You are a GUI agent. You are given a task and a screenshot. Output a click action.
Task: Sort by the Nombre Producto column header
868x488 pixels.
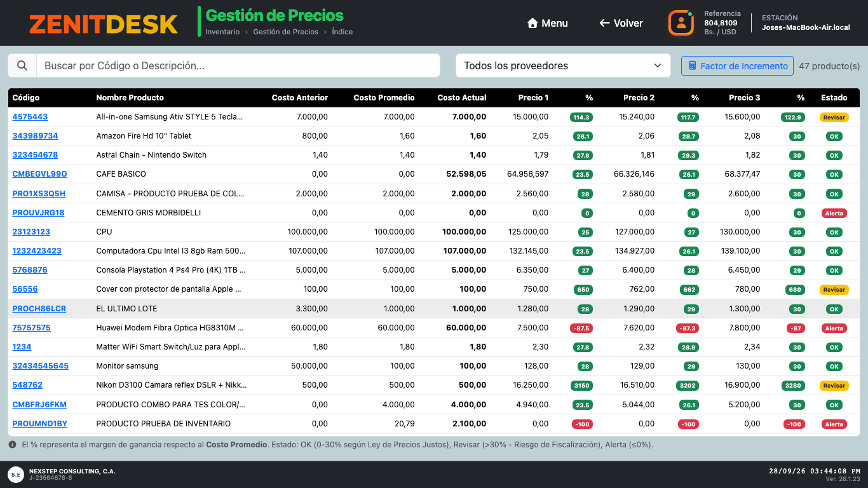[130, 98]
